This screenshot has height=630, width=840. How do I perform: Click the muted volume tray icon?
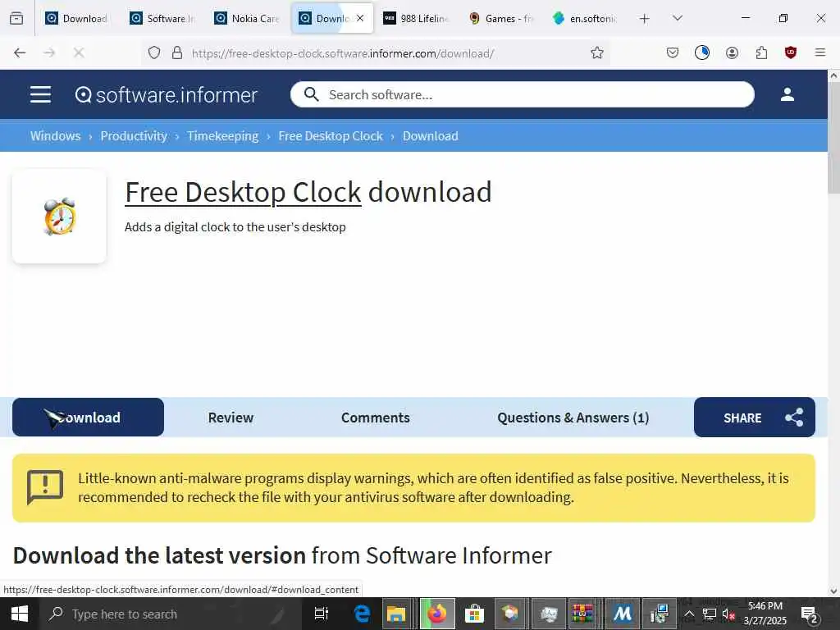(x=728, y=614)
